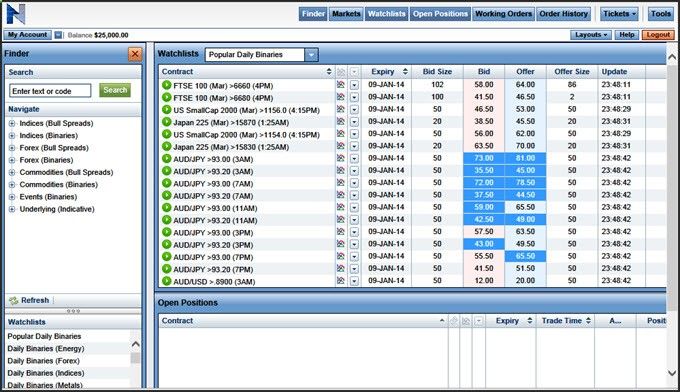
Task: Expand Forex (Bull Spreads) tree node
Action: pos(12,148)
